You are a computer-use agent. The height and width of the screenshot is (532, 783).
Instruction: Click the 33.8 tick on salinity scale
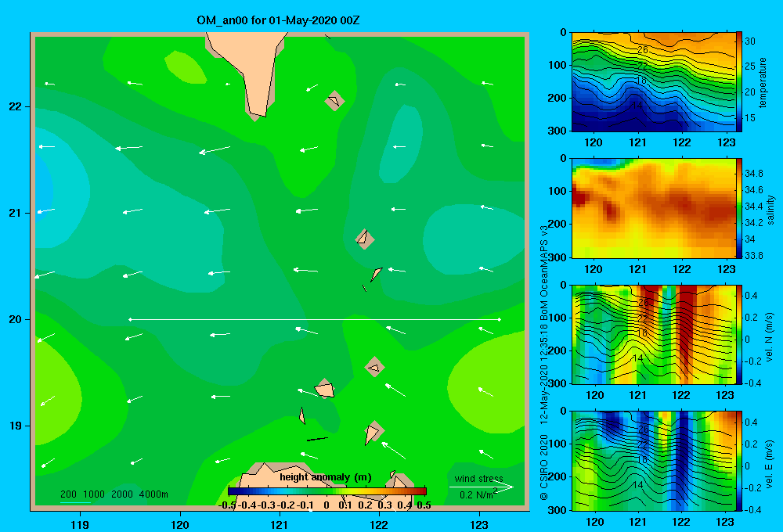(753, 256)
